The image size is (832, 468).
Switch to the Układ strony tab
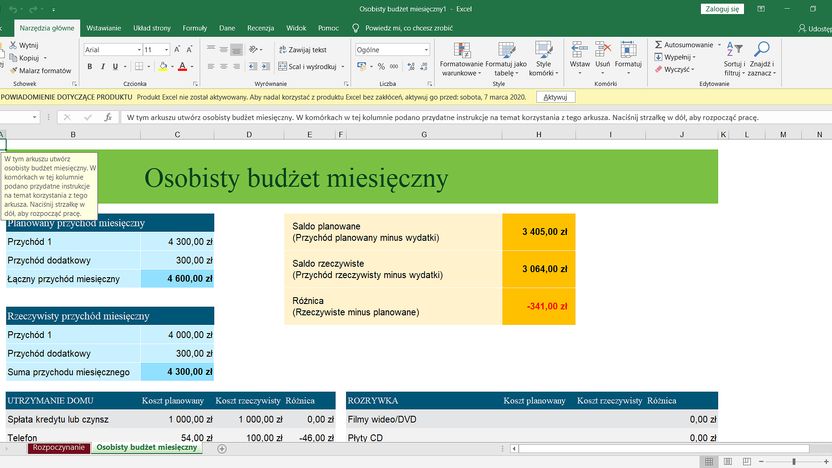point(152,28)
